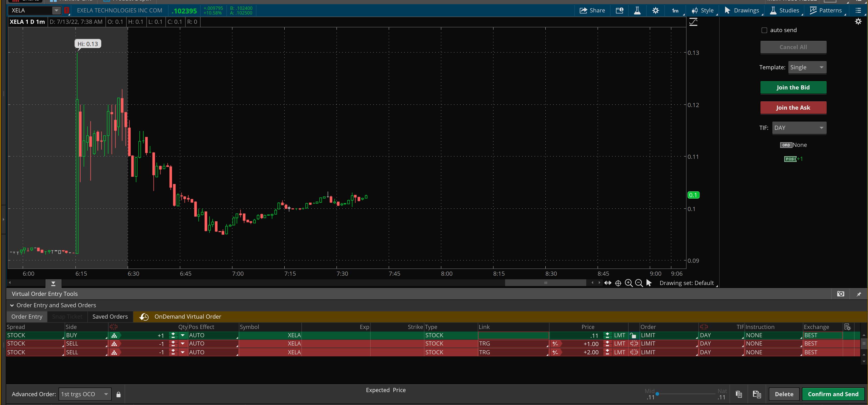The image size is (868, 405).
Task: Open the Template Single dropdown
Action: (807, 67)
